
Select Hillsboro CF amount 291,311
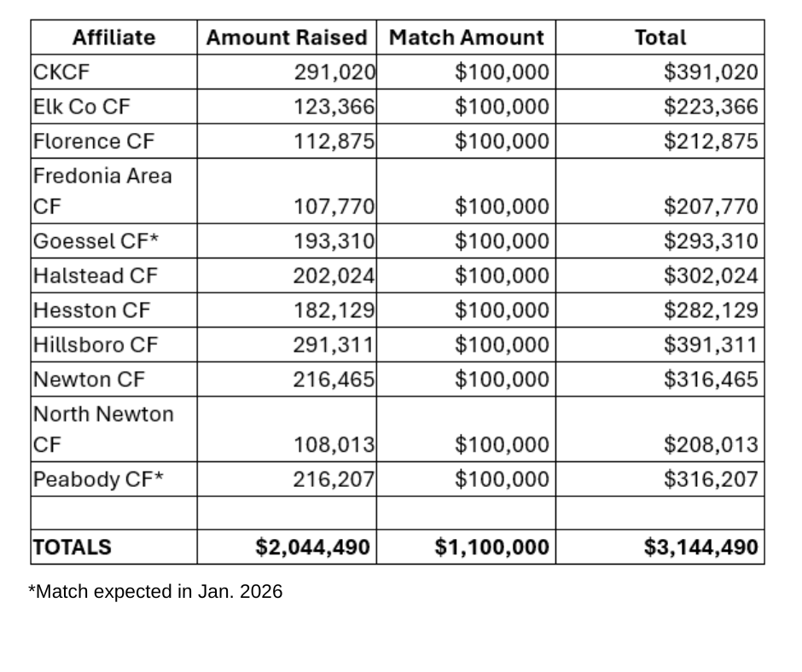pyautogui.click(x=334, y=344)
